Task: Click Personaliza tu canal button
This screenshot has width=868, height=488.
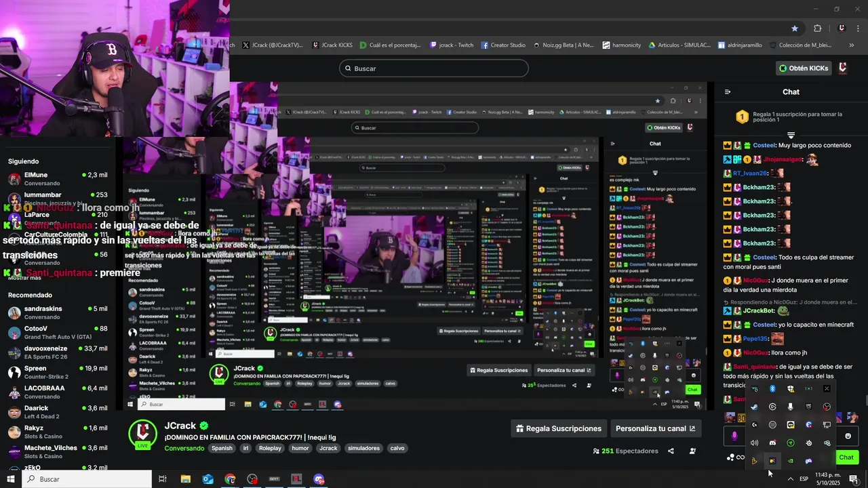Action: point(655,428)
